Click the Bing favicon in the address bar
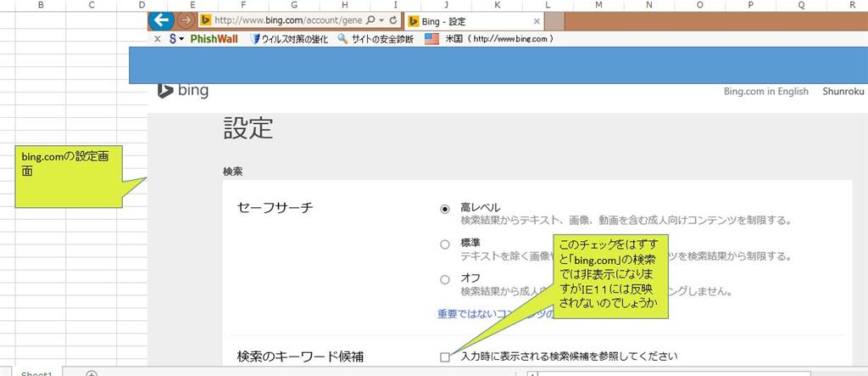Screen dimensions: 868x376 205,20
